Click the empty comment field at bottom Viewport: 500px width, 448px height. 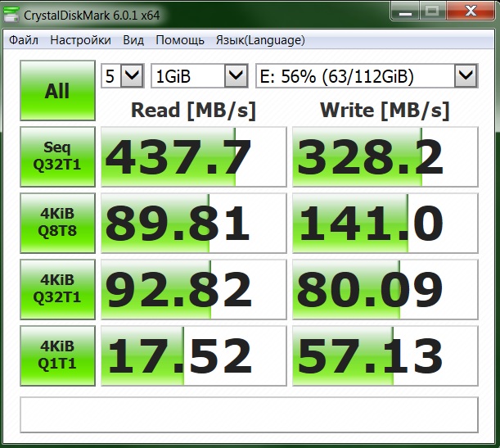click(249, 414)
